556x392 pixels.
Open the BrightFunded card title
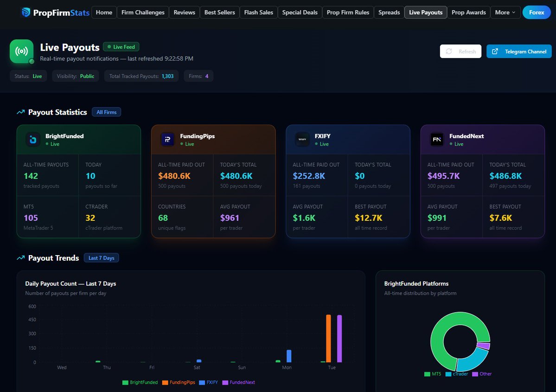pyautogui.click(x=64, y=136)
